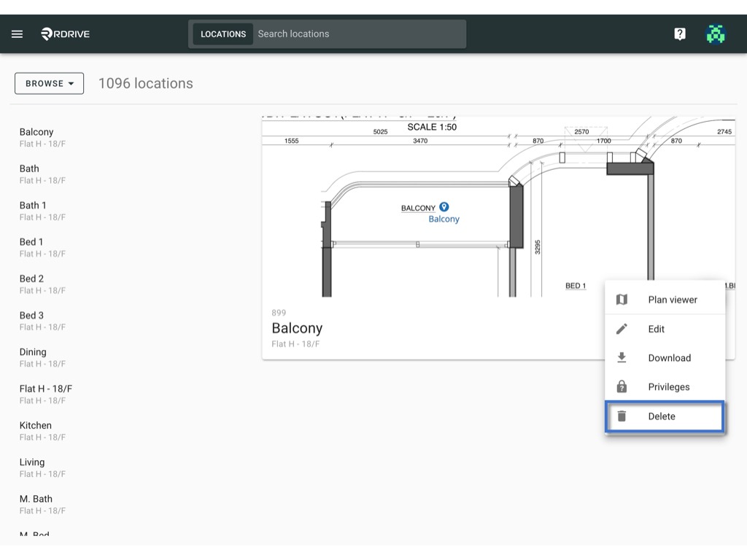The width and height of the screenshot is (747, 560).
Task: Focus the Search locations field
Action: coord(359,34)
